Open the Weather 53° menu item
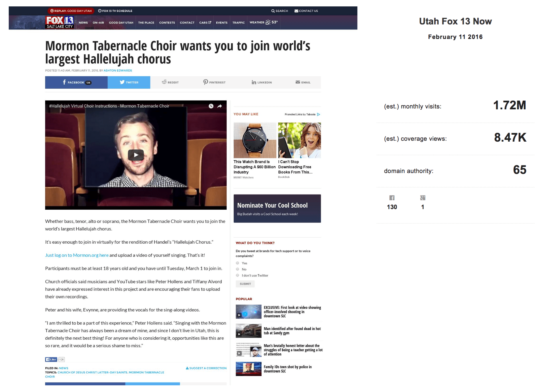Image resolution: width=560 pixels, height=392 pixels. point(263,22)
